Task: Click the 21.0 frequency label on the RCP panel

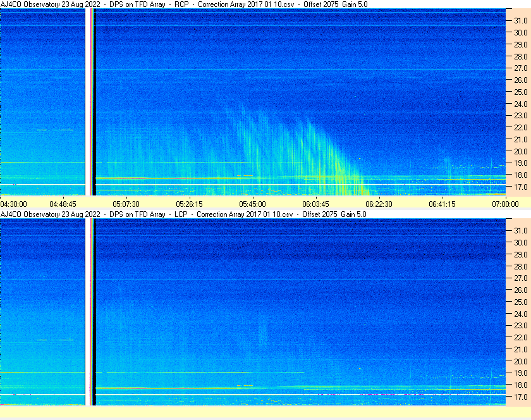Action: 521,139
